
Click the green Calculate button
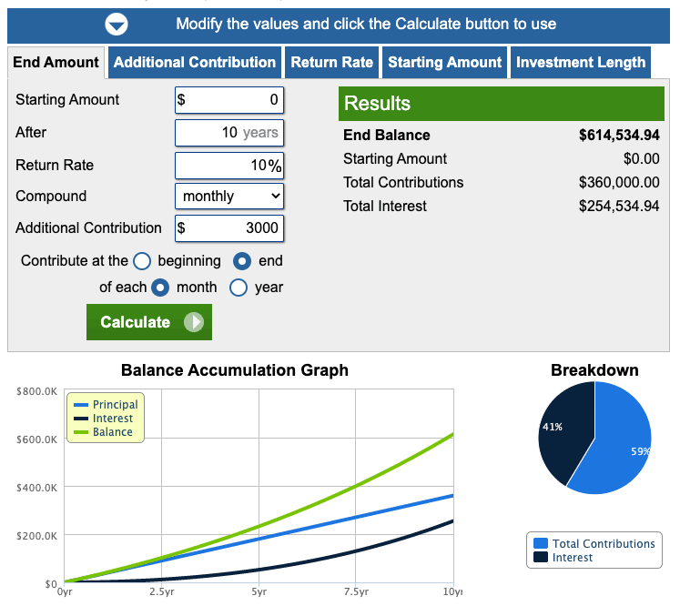(x=149, y=322)
